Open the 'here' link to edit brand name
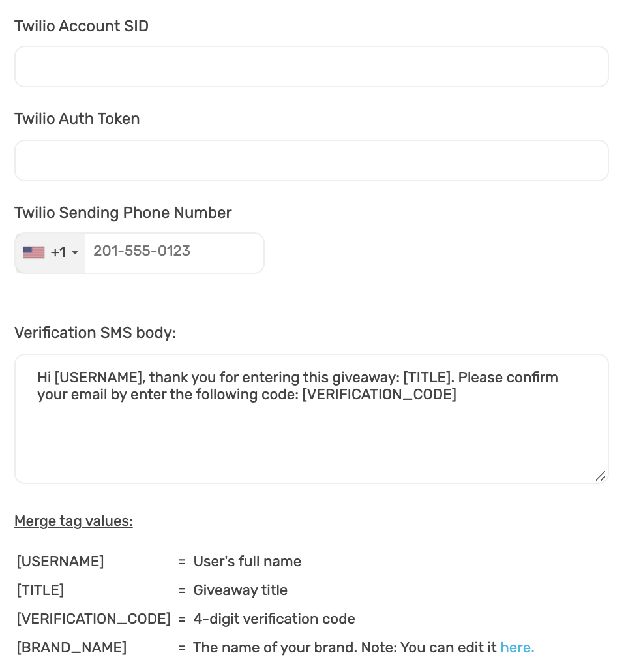Image resolution: width=626 pixels, height=672 pixels. [516, 647]
